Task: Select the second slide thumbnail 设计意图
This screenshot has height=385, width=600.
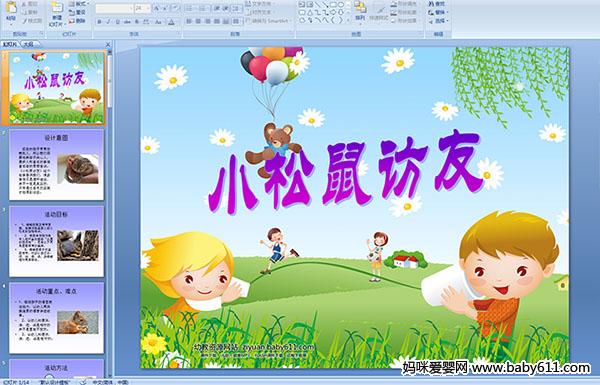Action: tap(56, 165)
